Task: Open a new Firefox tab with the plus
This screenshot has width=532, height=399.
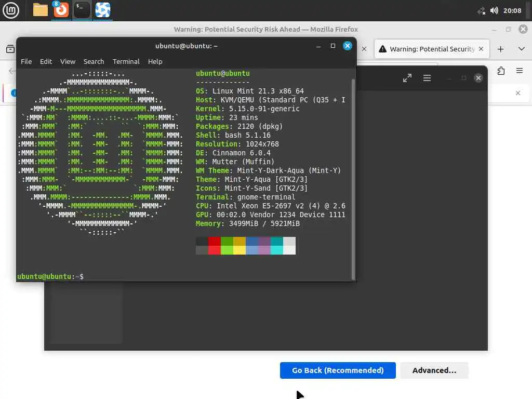Action: (x=500, y=49)
